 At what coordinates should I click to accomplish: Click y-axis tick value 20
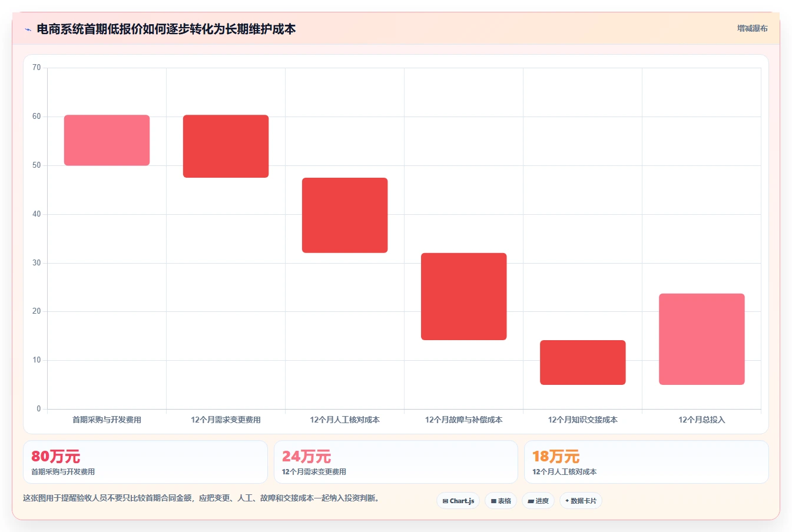37,311
